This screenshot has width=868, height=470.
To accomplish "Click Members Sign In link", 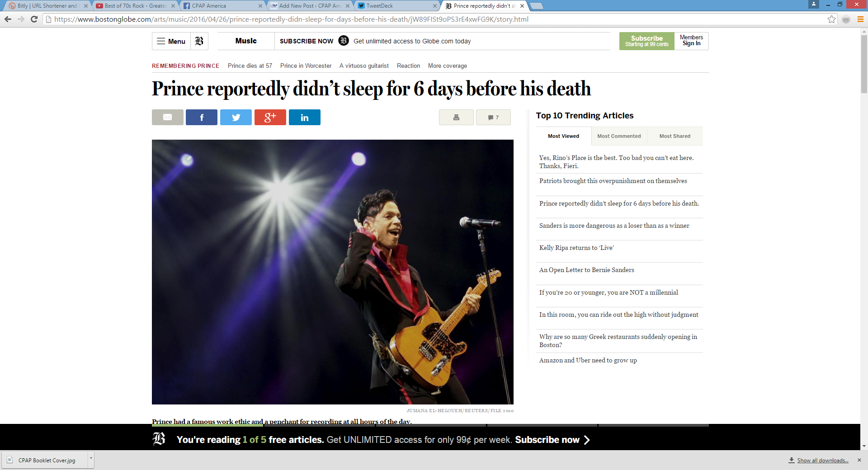I will coord(691,41).
